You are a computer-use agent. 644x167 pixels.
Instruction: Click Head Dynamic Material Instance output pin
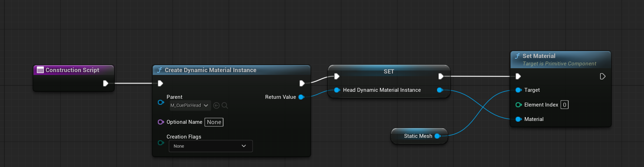click(440, 90)
